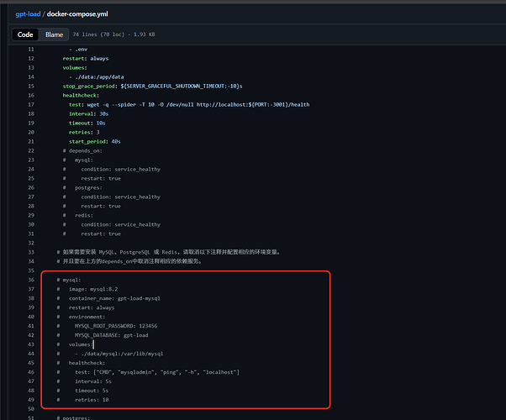Click the 'healthcheck:' key on line 16
506x420 pixels.
point(81,96)
